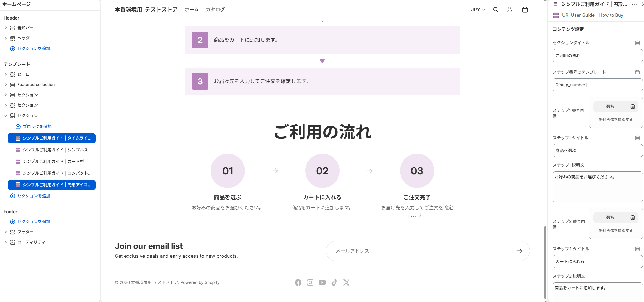Switch to the ホーム navigation item
Image resolution: width=644 pixels, height=302 pixels.
tap(191, 9)
